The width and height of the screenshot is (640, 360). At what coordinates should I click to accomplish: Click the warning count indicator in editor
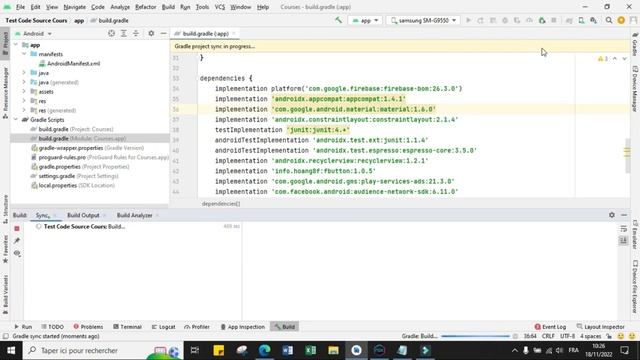(603, 59)
